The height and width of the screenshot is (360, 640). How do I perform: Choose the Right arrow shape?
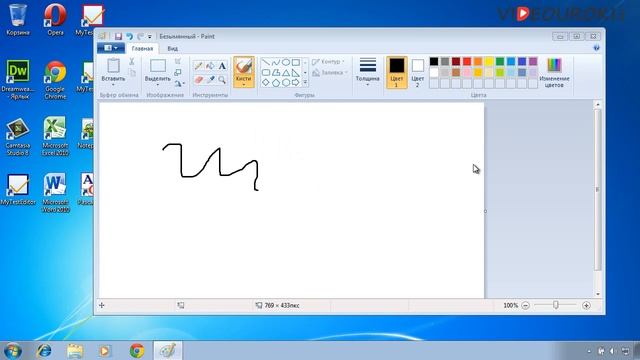(296, 82)
